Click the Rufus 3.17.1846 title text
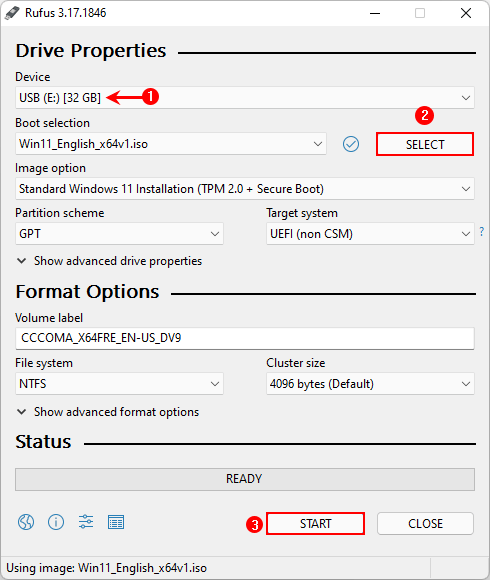Screen dimensions: 490x580 click(x=65, y=13)
